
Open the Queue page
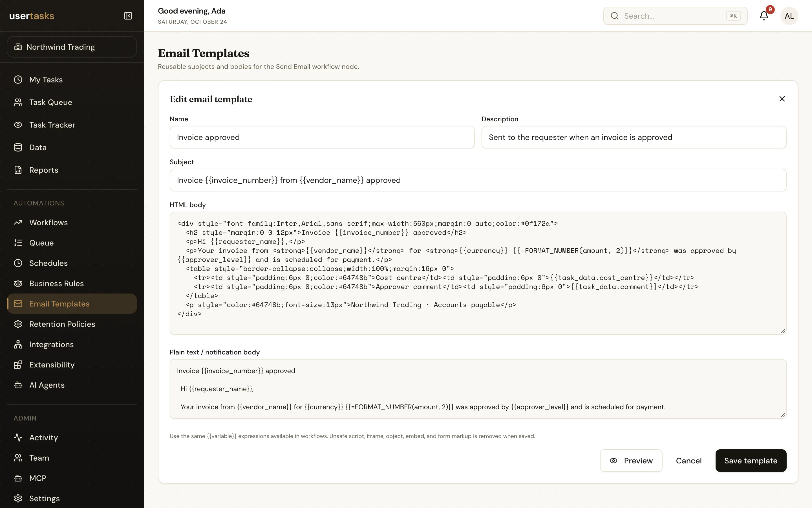click(72, 243)
